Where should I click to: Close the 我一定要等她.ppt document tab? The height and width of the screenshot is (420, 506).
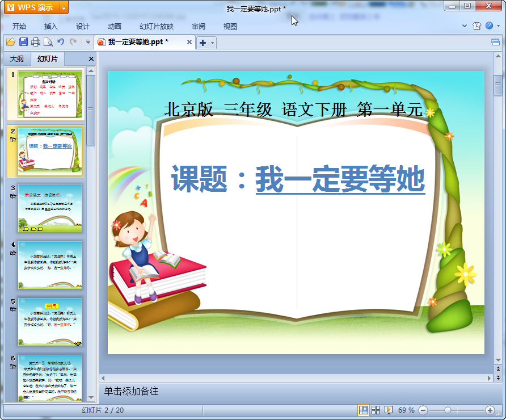click(189, 42)
